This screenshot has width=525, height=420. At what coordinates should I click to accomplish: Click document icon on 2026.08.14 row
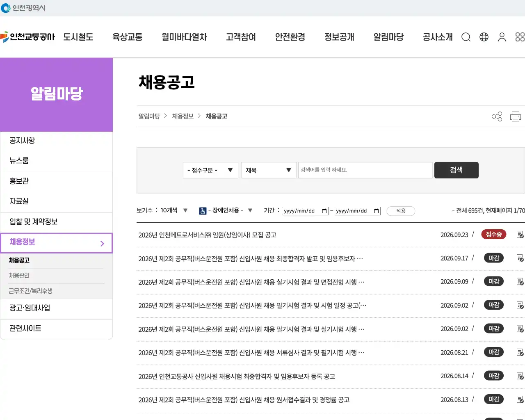pos(520,376)
